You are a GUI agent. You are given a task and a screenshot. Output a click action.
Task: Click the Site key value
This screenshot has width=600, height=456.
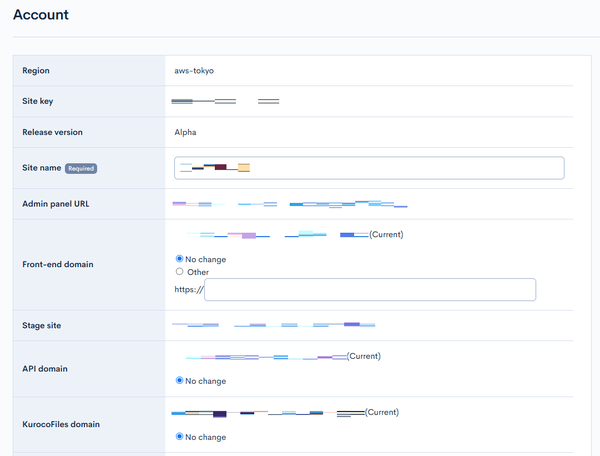pyautogui.click(x=225, y=101)
